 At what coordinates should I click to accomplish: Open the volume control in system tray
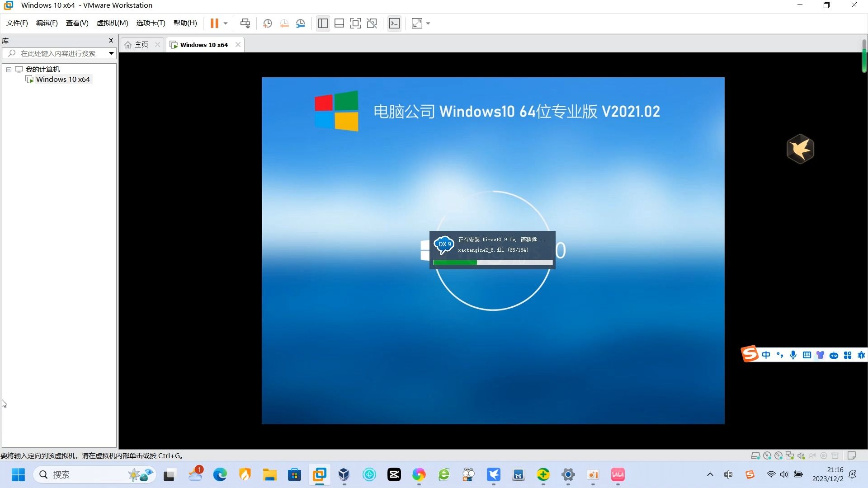point(784,474)
